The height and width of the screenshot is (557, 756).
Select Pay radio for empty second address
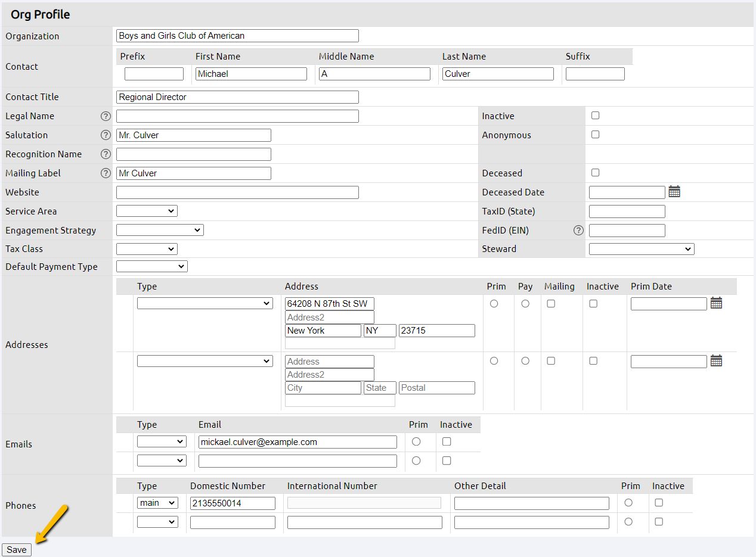click(525, 361)
